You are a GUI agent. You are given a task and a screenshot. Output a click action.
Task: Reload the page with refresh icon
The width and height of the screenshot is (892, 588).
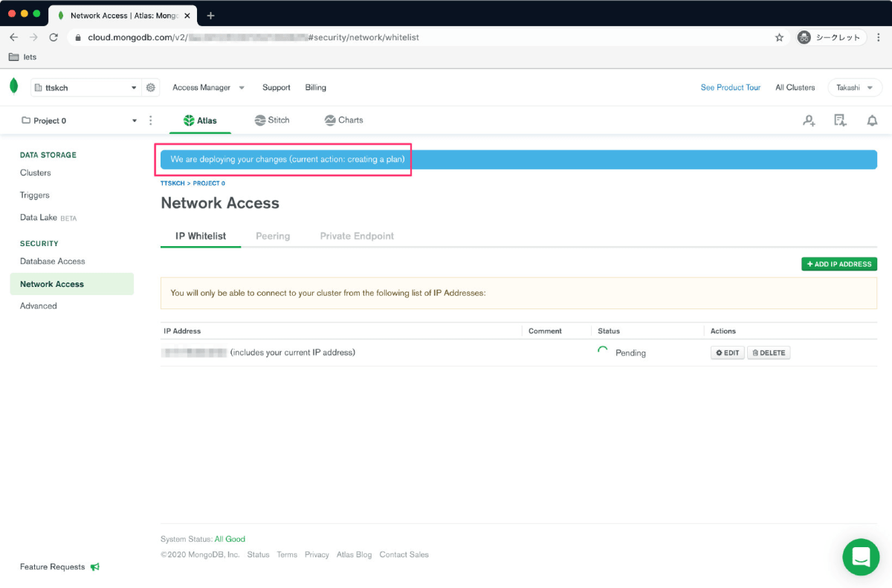click(54, 37)
